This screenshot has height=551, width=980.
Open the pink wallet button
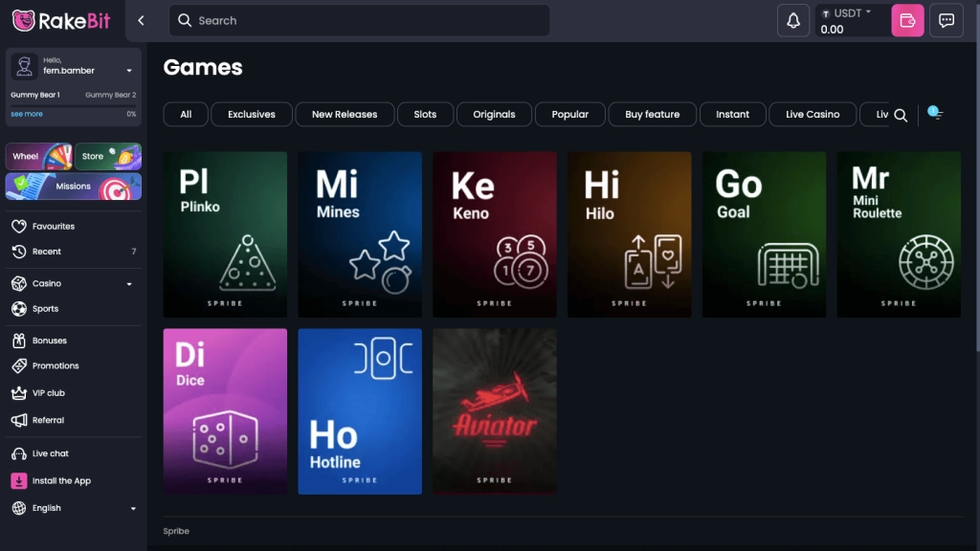click(907, 20)
